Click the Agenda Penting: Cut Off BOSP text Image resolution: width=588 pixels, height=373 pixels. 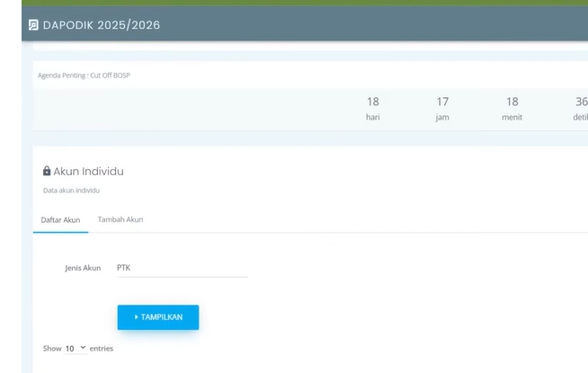[x=84, y=75]
